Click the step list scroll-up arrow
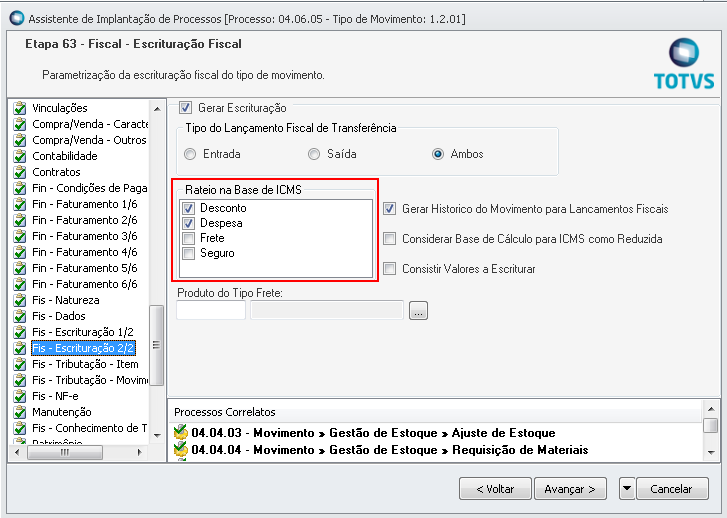This screenshot has width=727, height=518. point(157,109)
